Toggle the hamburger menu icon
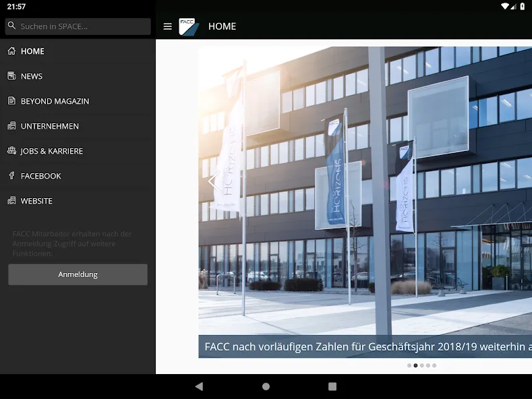 168,26
